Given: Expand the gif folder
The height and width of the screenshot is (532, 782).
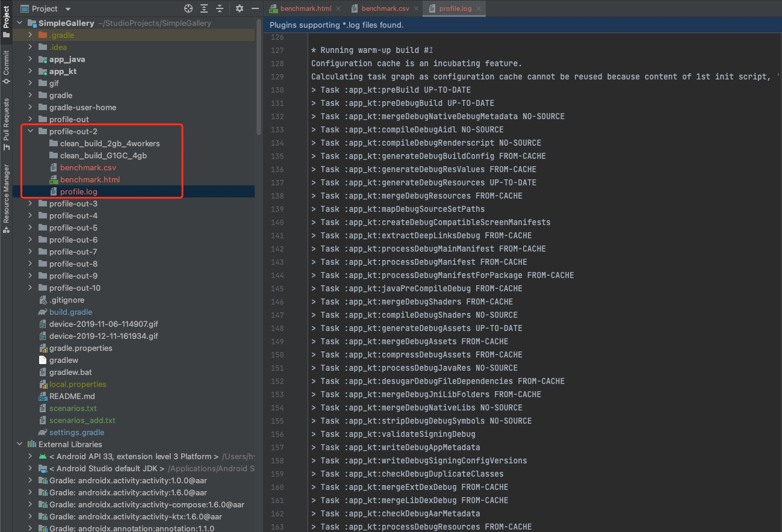Looking at the screenshot, I should pyautogui.click(x=30, y=83).
